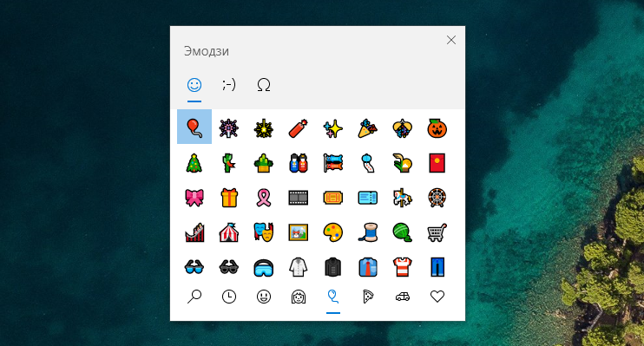Choose the blue ticket emoji
The image size is (644, 346).
tap(368, 198)
